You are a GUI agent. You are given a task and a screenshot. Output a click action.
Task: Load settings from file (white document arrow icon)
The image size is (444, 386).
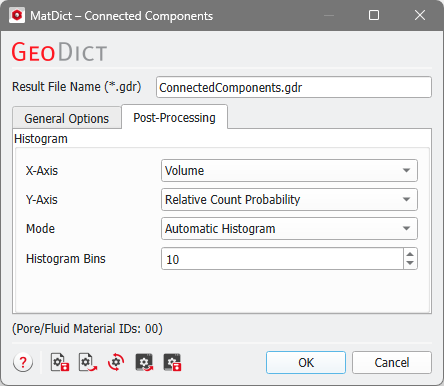click(x=88, y=362)
